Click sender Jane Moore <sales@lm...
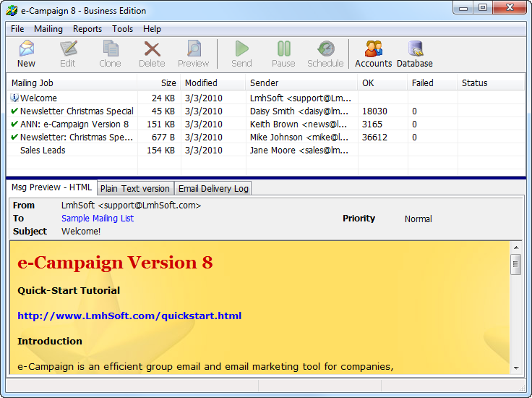 (x=299, y=150)
